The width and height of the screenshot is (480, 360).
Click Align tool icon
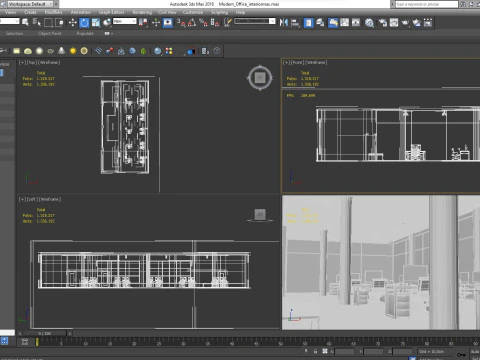pos(295,22)
